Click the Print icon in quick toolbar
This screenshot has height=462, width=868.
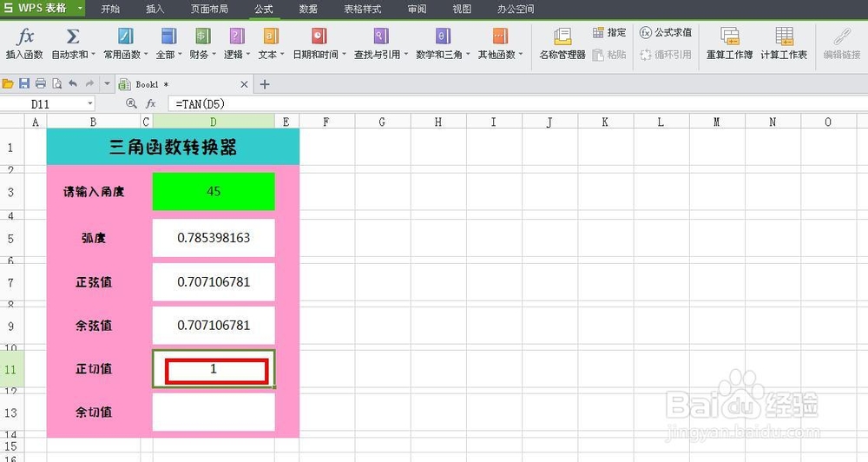(x=41, y=84)
